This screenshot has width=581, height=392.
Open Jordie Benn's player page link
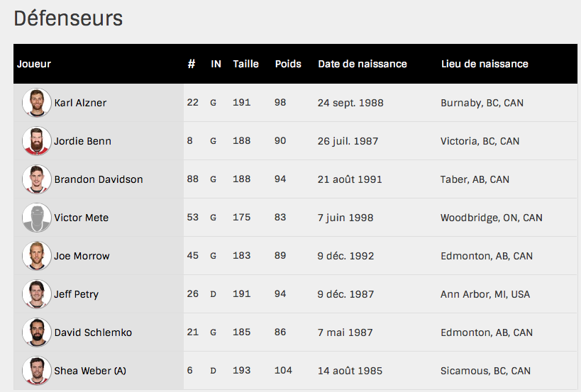82,141
